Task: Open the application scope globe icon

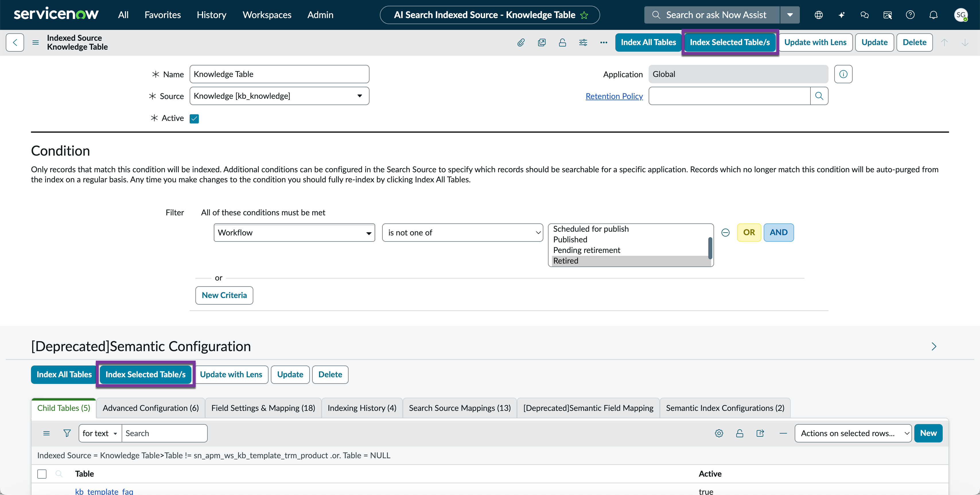Action: point(819,15)
